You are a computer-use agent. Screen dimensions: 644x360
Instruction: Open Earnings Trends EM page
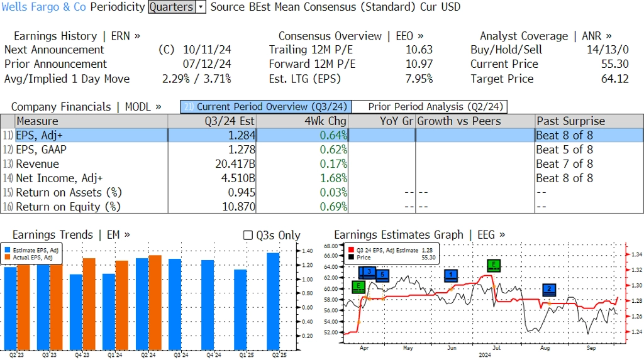tap(71, 235)
